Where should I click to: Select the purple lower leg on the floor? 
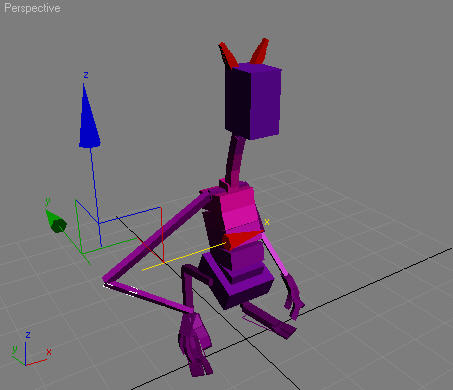click(x=269, y=320)
